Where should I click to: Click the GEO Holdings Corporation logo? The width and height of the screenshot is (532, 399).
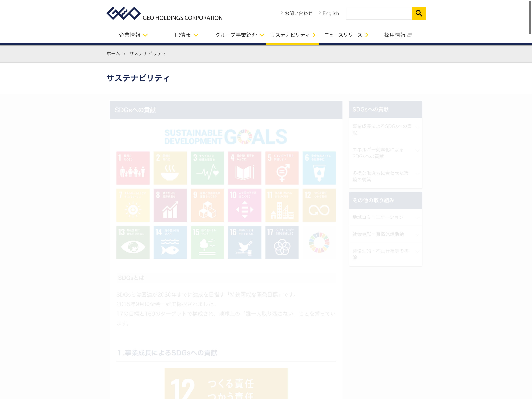pyautogui.click(x=165, y=13)
